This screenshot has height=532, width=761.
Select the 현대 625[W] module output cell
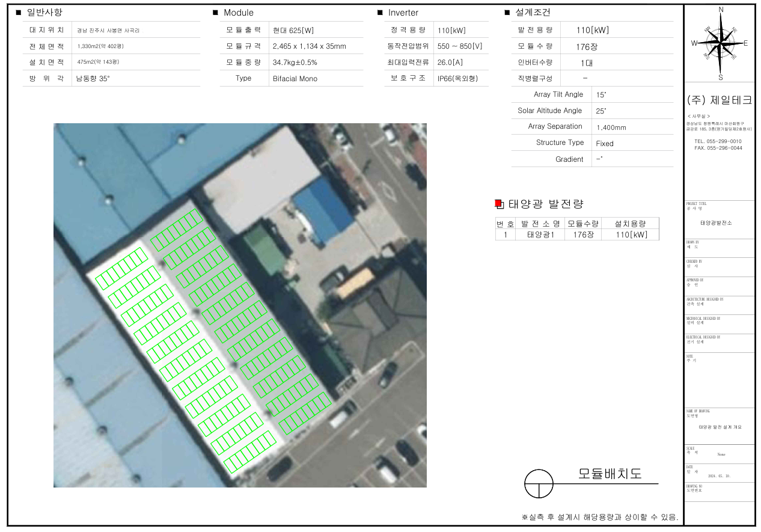click(x=293, y=30)
